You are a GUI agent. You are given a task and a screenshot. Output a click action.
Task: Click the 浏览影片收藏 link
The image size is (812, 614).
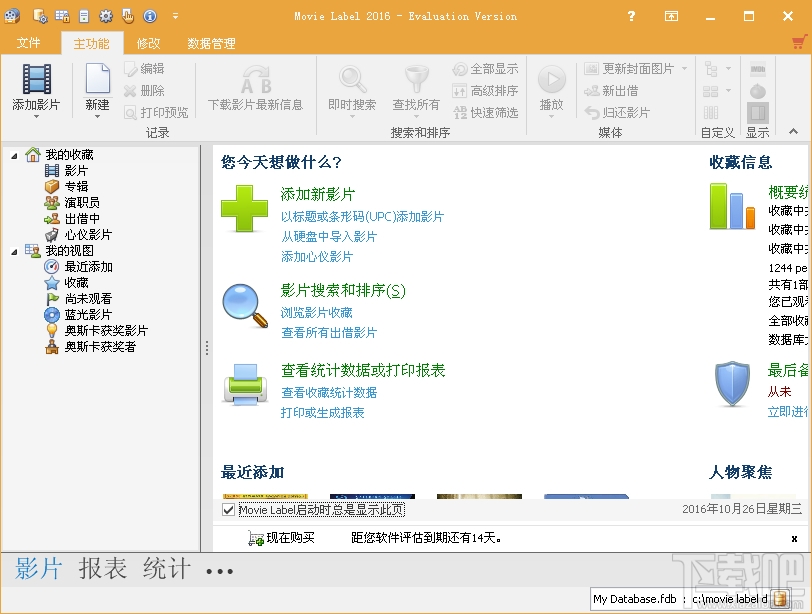click(317, 313)
